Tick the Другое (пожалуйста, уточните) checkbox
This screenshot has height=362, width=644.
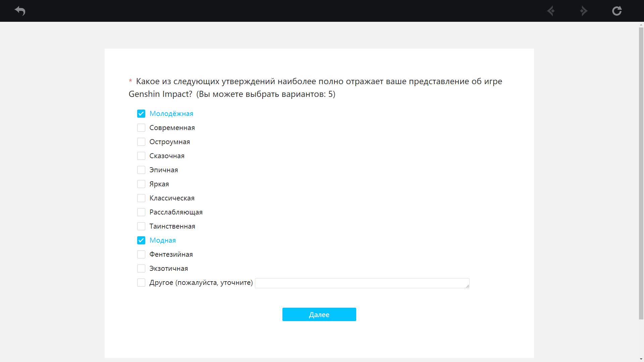141,283
